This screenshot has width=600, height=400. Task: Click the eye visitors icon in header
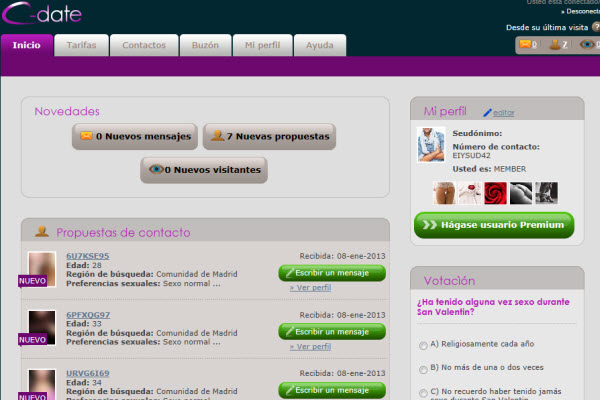click(x=587, y=44)
